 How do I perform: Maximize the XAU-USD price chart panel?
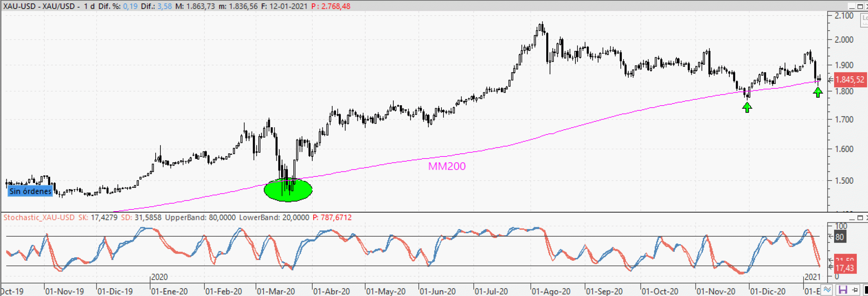860,6
